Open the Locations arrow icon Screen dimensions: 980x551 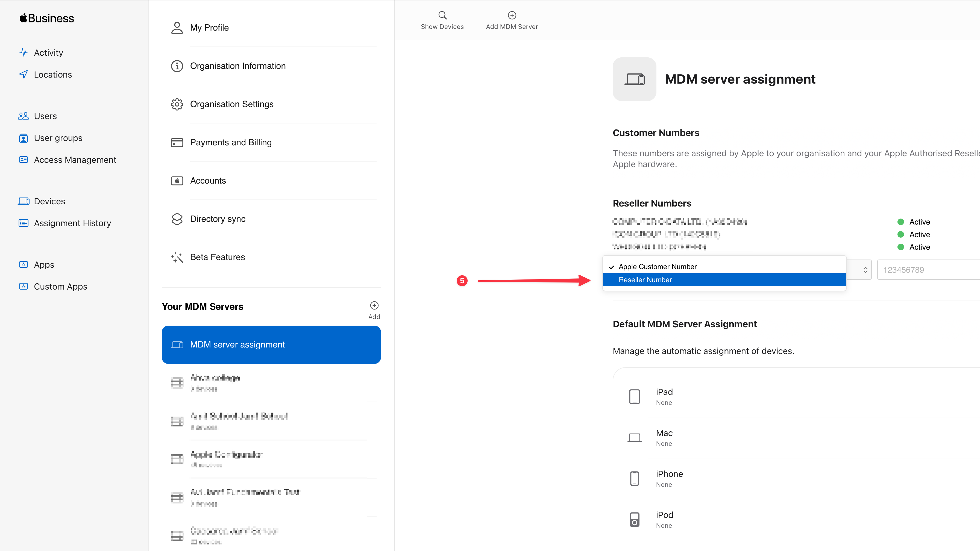pyautogui.click(x=24, y=75)
